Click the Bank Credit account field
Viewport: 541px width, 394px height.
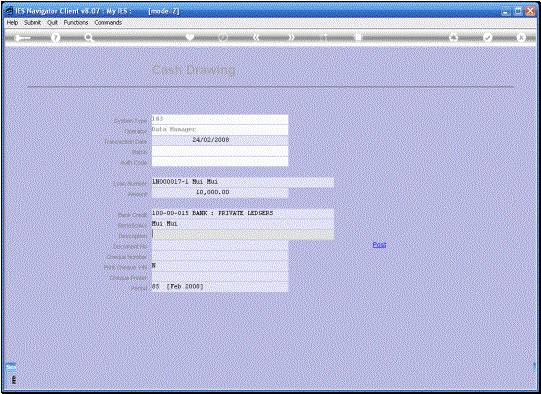pyautogui.click(x=243, y=214)
